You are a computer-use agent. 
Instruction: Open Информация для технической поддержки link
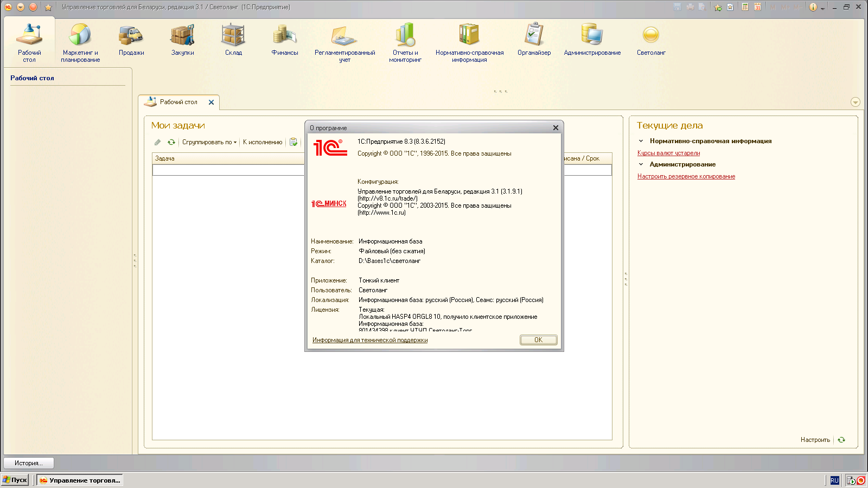coord(370,340)
